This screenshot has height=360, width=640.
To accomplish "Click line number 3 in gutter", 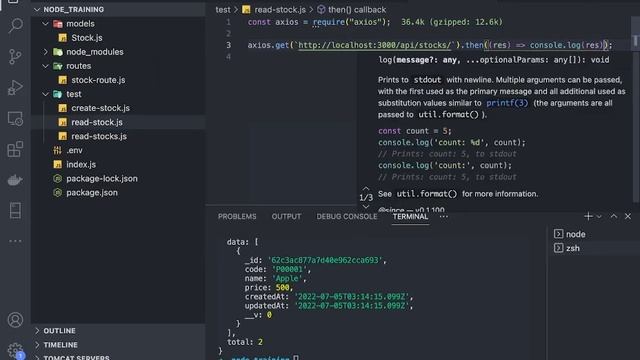I will click(x=229, y=45).
